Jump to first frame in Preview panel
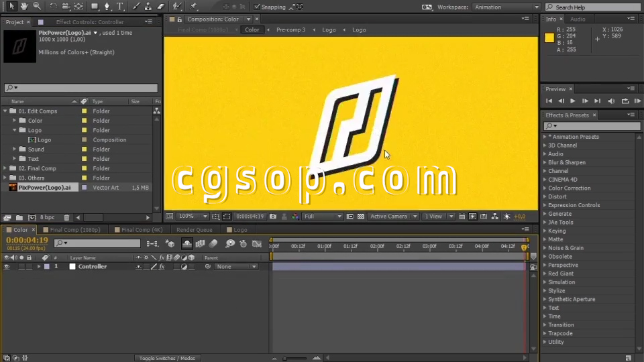 click(549, 101)
